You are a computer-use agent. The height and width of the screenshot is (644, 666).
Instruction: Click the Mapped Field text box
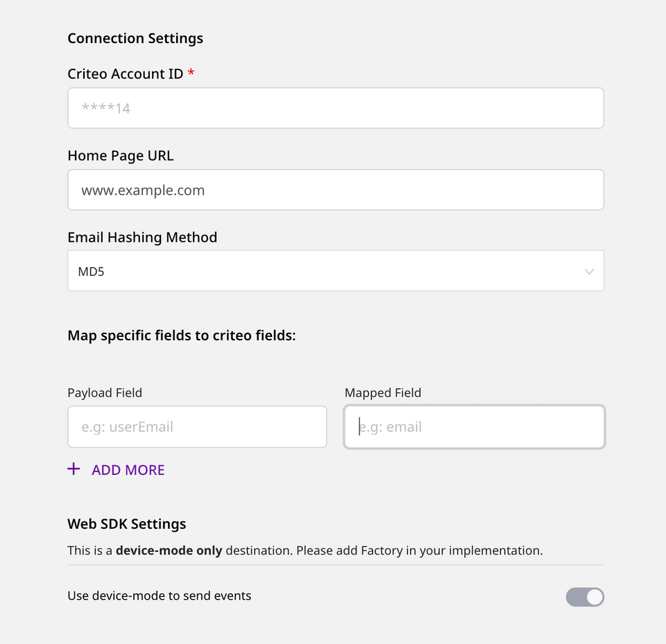click(475, 427)
